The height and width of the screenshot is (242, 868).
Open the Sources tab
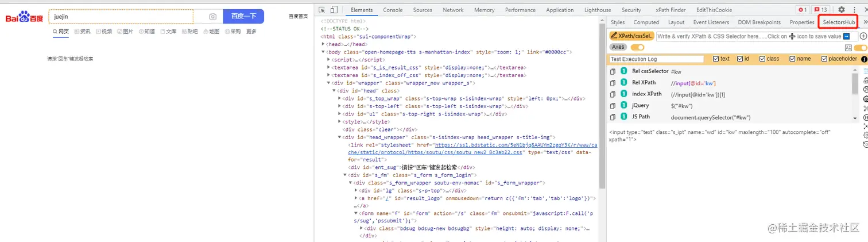423,10
